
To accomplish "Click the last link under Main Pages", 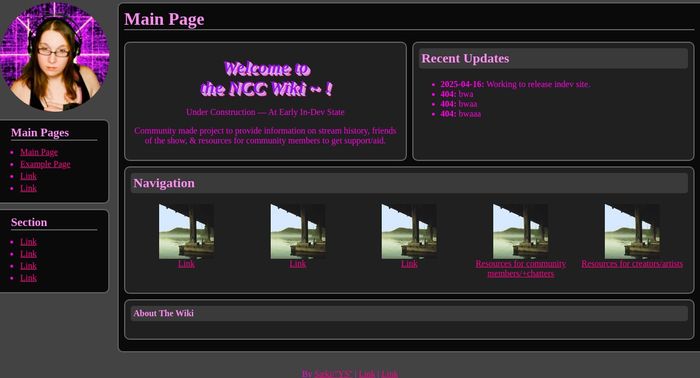I will click(28, 188).
